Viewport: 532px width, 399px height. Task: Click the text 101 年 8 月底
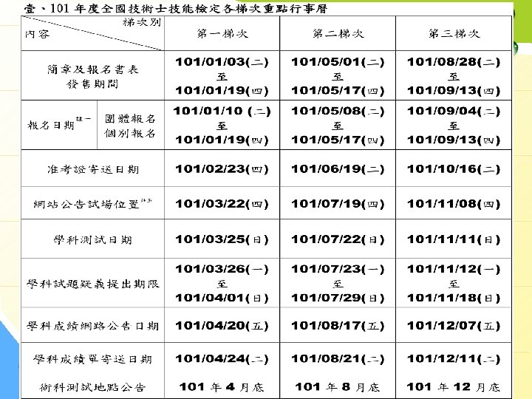tap(338, 386)
